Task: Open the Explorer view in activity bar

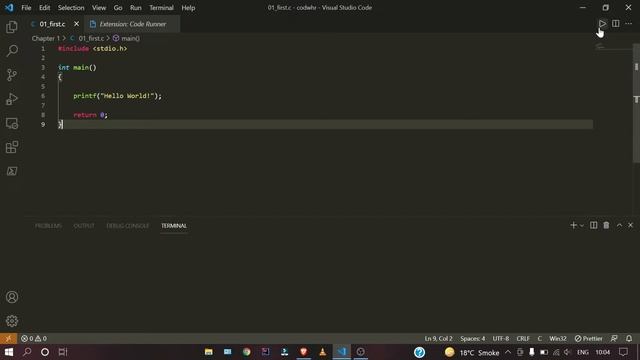Action: [x=12, y=27]
